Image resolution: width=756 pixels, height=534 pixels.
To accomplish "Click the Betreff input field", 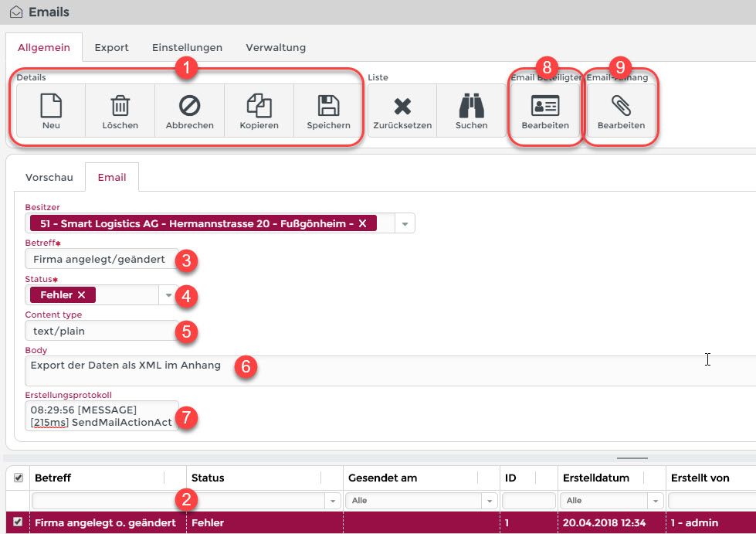I will click(100, 259).
